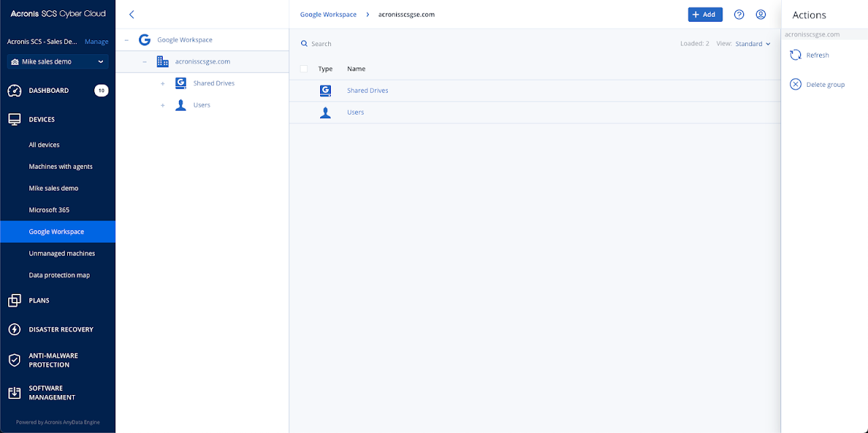Open Data protection map
868x433 pixels.
pos(59,276)
